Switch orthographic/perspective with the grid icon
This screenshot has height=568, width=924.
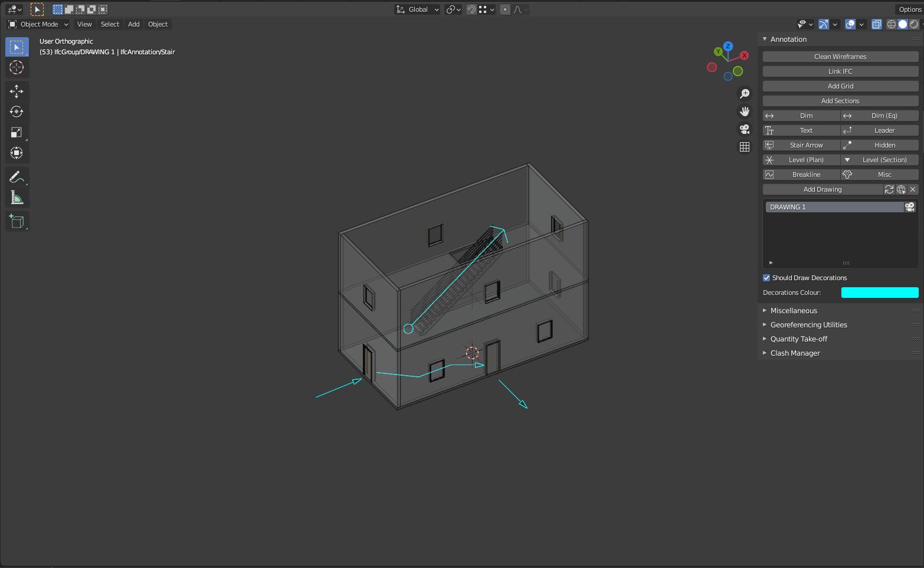click(745, 147)
